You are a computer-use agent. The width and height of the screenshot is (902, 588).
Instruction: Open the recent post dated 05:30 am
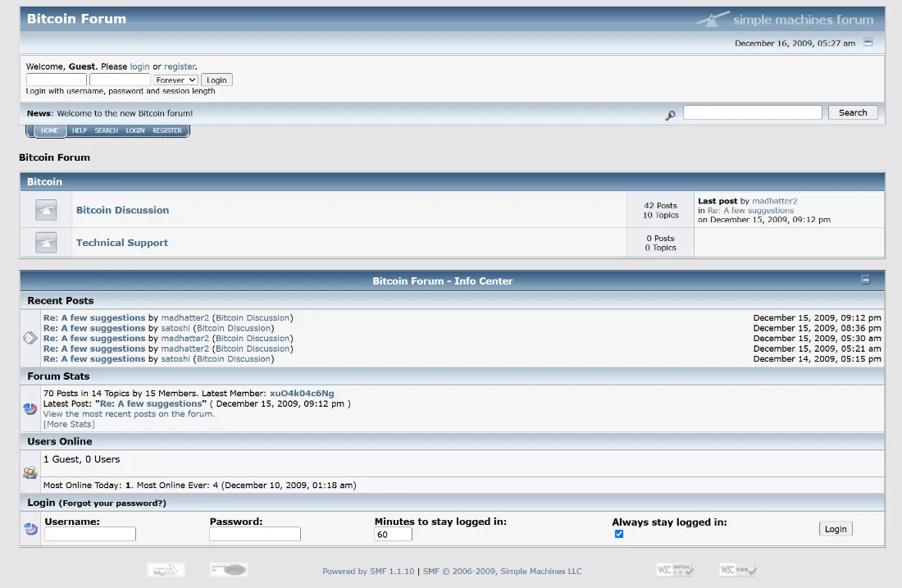(x=94, y=339)
